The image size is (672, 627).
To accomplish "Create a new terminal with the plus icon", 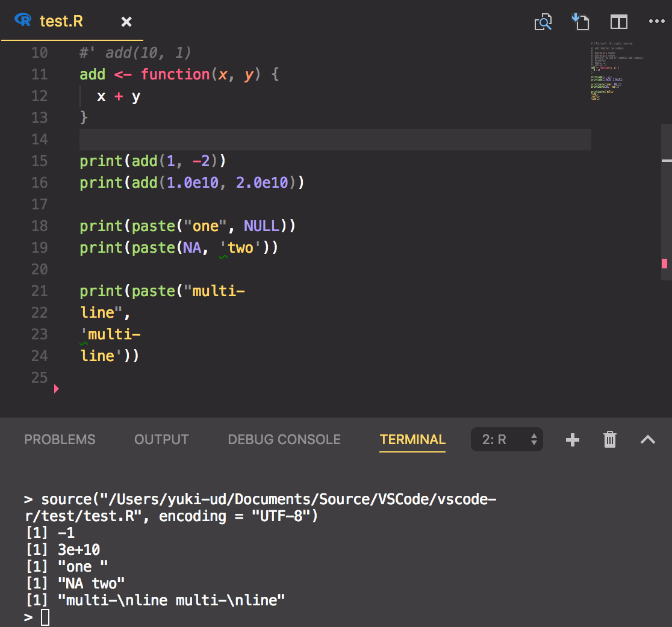I will coord(572,439).
